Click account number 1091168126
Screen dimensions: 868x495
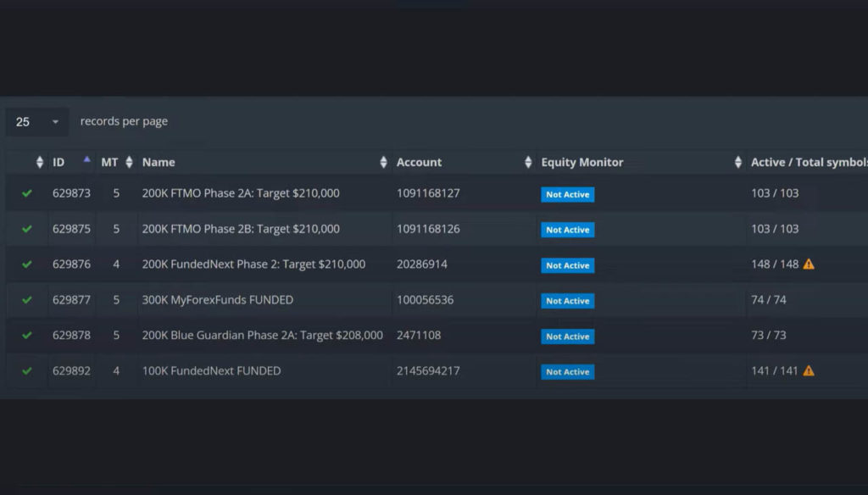coord(428,229)
